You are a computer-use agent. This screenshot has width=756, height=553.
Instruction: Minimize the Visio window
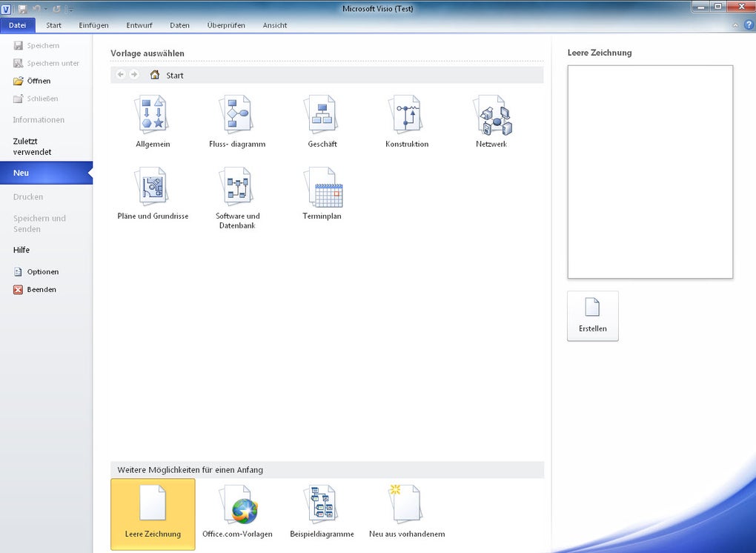point(701,7)
